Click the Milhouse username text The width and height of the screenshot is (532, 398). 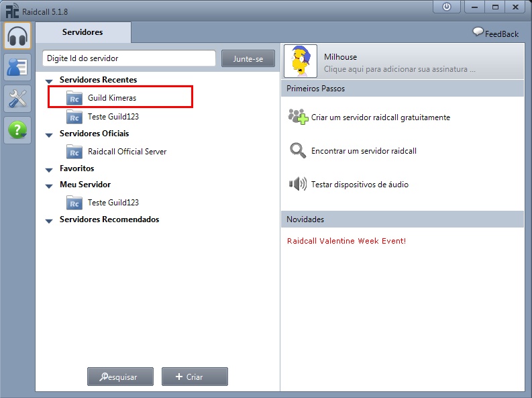click(340, 57)
